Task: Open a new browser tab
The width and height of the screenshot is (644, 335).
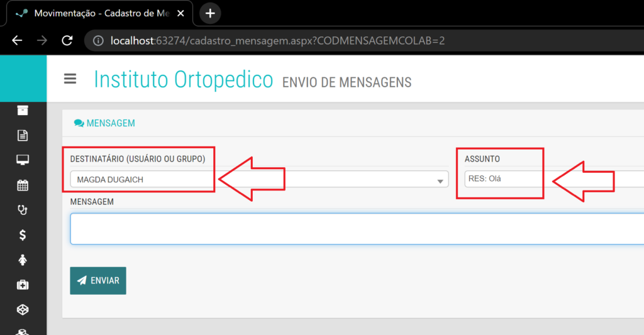Action: pos(210,14)
